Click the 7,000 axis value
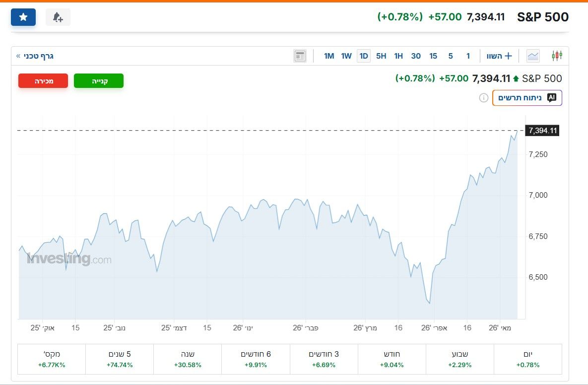 tap(538, 195)
